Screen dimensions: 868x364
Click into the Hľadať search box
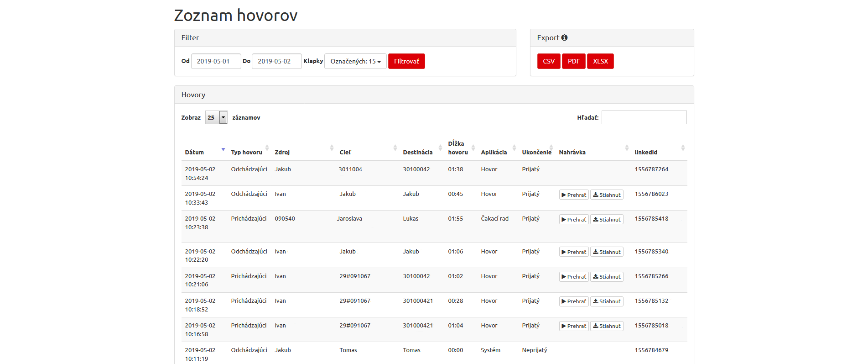(644, 117)
